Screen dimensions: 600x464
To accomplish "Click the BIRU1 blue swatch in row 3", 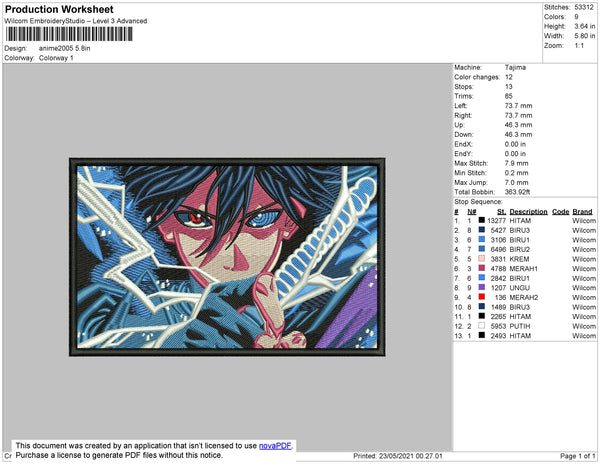I will point(482,239).
